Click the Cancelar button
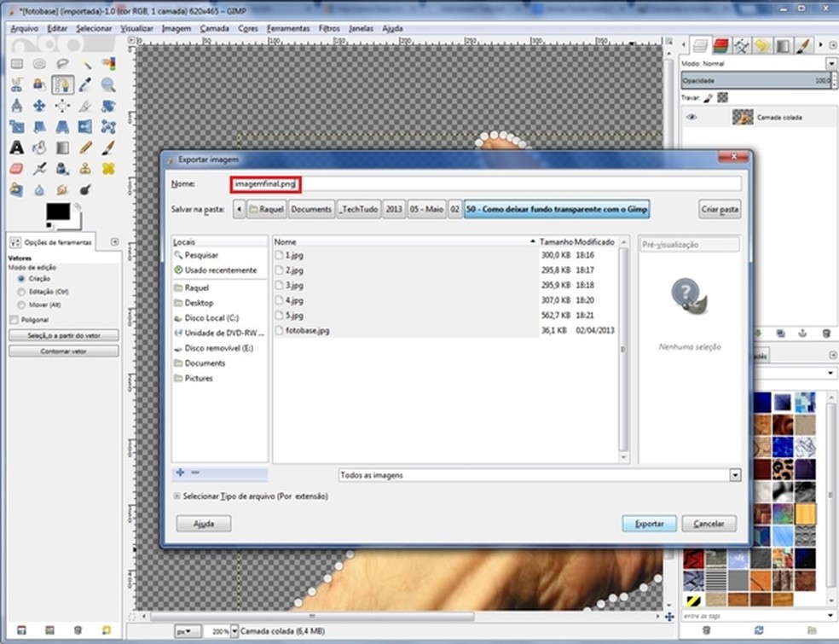 click(x=709, y=524)
